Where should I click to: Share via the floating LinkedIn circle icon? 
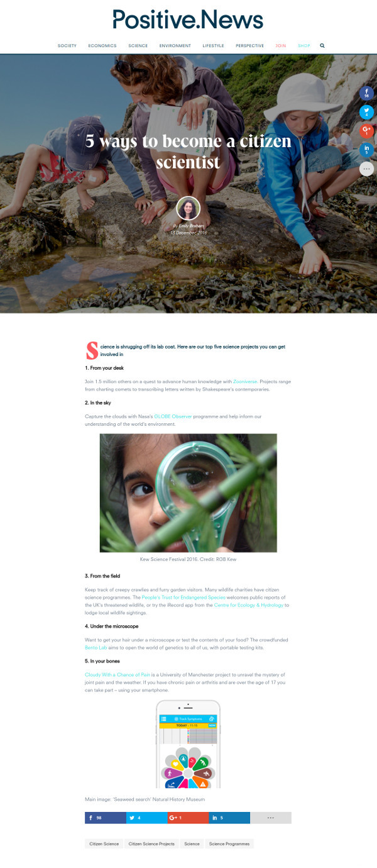point(366,150)
